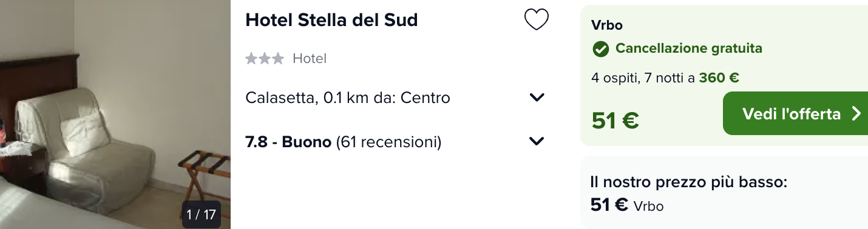
Task: Click the Hotel category label
Action: (310, 59)
